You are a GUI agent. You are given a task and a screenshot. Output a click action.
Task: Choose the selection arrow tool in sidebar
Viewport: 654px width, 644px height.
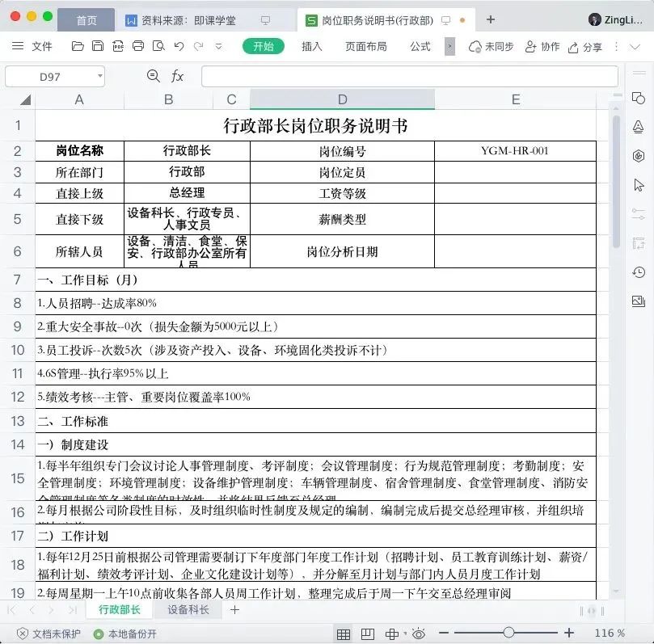[x=638, y=185]
